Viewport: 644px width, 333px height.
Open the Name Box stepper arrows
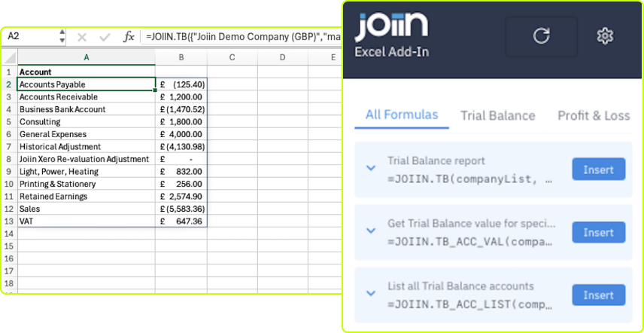click(62, 36)
